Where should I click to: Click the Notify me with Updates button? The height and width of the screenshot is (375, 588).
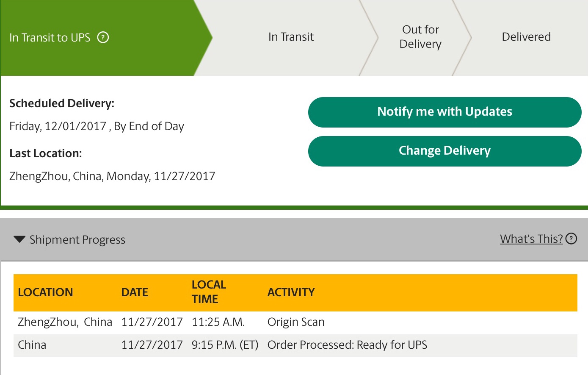(x=444, y=112)
